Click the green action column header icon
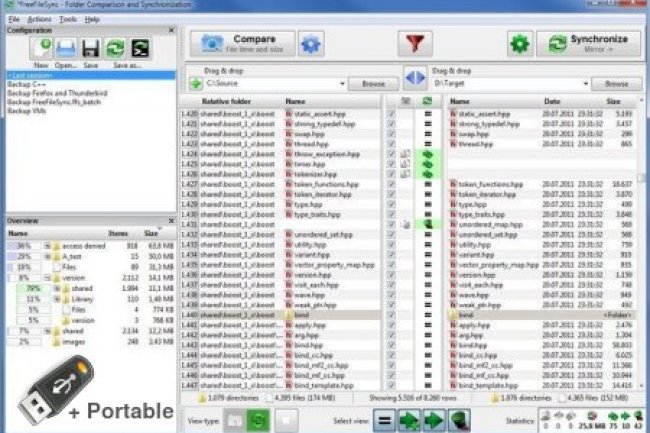The image size is (650, 433). [427, 102]
